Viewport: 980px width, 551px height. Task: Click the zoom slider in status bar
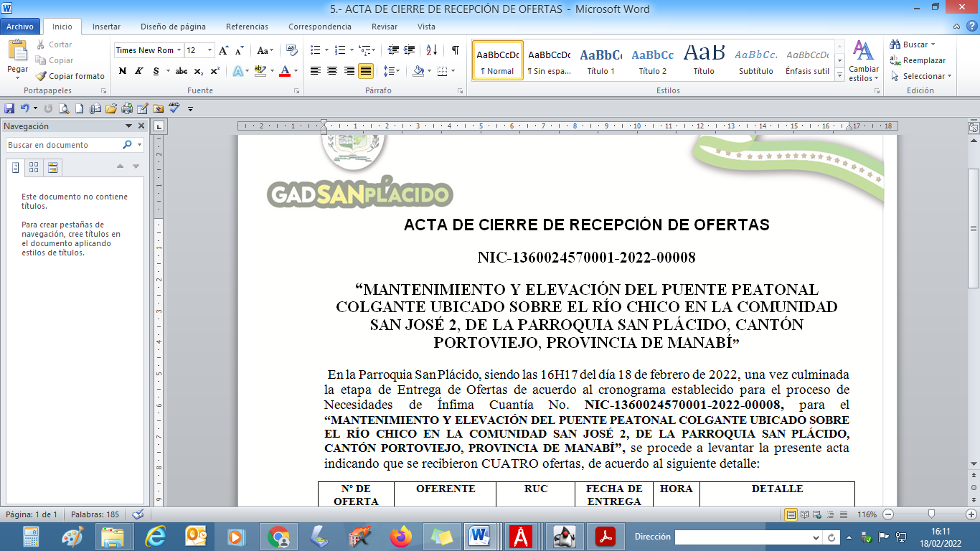tap(931, 514)
